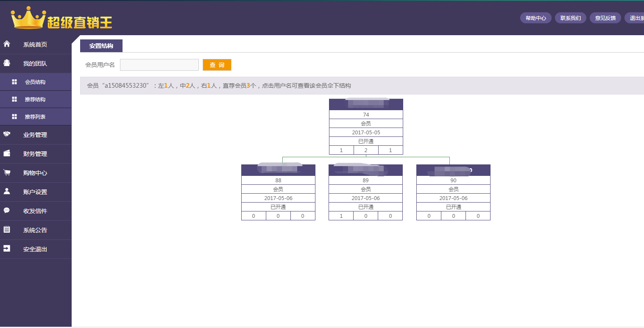The image size is (644, 328).
Task: Open the 推荐列表 submenu item
Action: coord(35,117)
